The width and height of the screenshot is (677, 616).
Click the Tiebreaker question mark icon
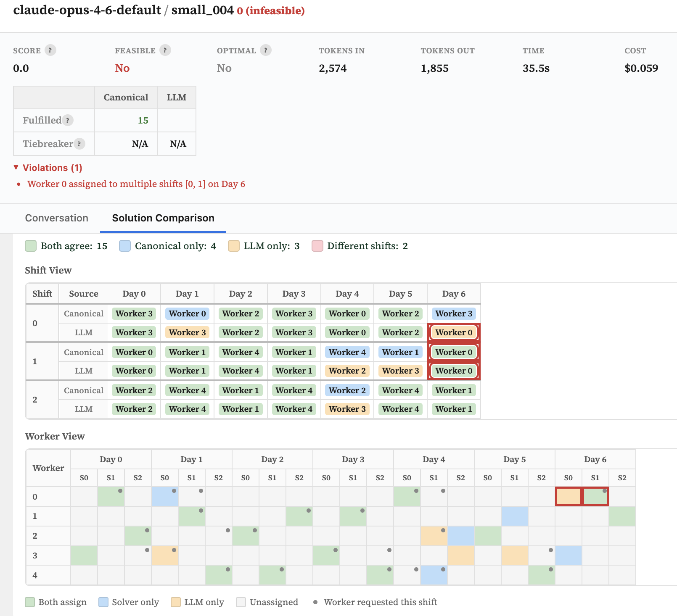[x=79, y=144]
